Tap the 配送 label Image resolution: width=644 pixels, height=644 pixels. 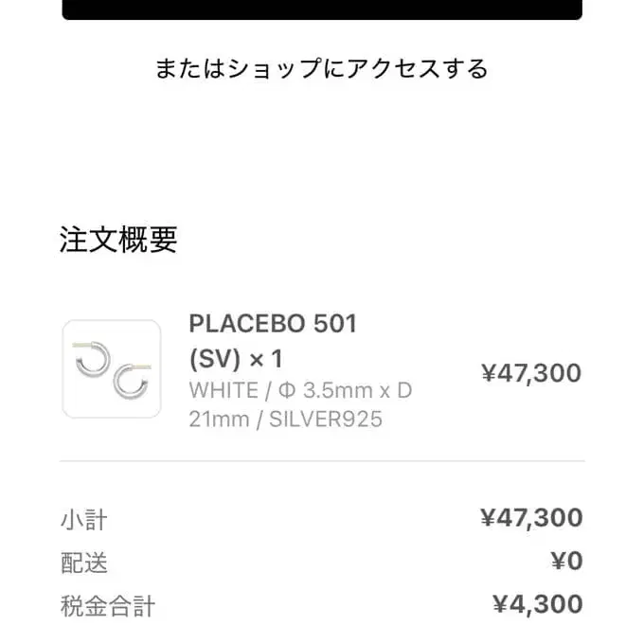(83, 563)
